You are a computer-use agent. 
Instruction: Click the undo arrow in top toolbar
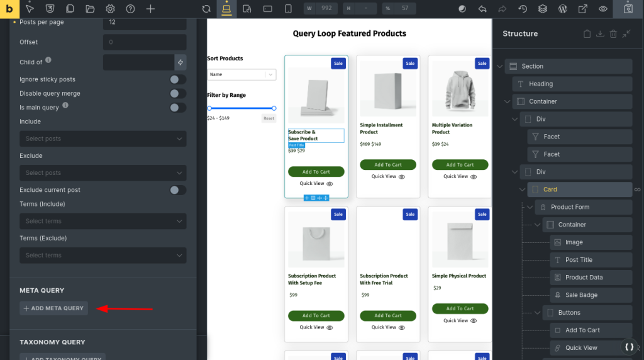[x=482, y=9]
